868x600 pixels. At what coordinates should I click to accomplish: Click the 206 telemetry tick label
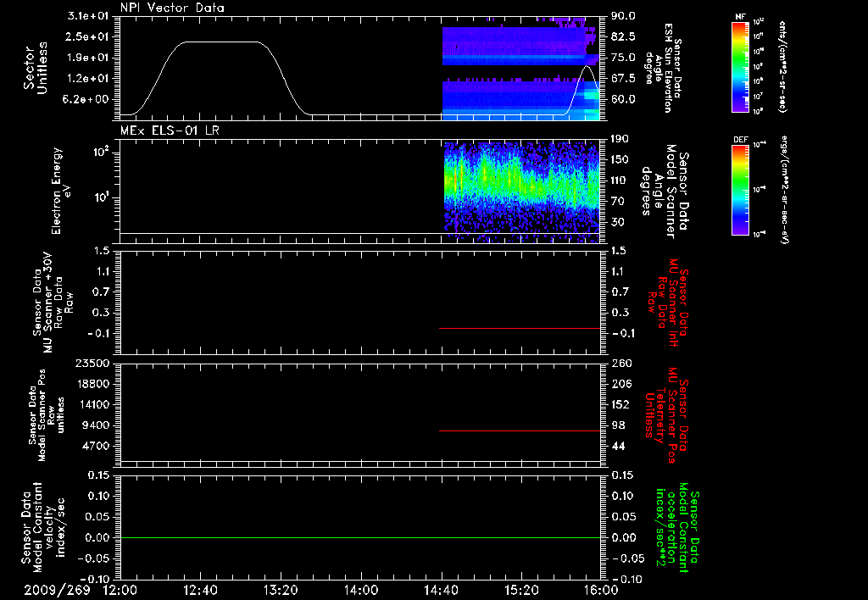pyautogui.click(x=620, y=384)
